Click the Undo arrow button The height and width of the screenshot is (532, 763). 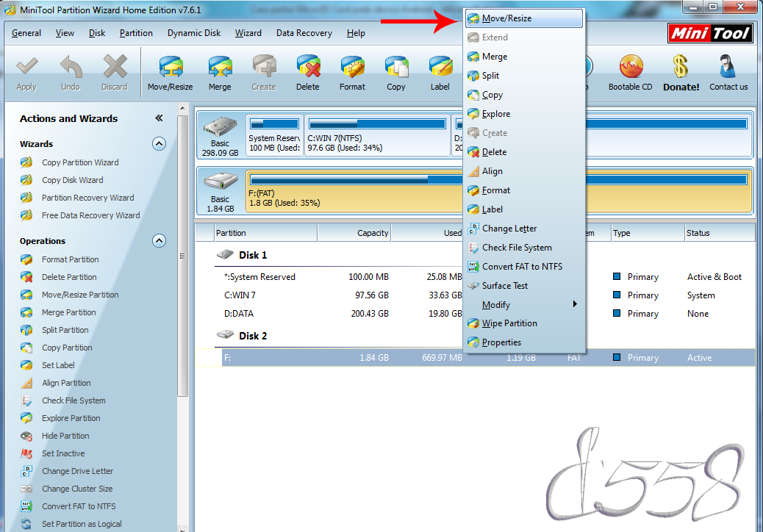(x=71, y=73)
